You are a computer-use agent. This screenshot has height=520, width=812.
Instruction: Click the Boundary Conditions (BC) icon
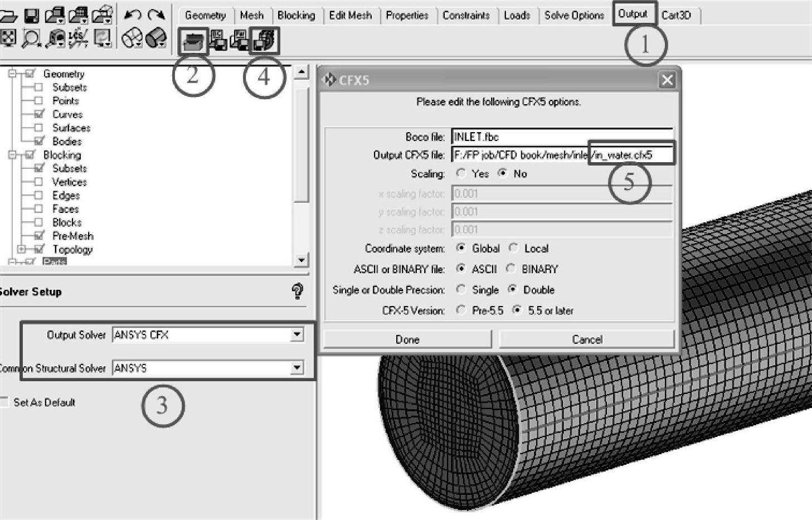(218, 41)
